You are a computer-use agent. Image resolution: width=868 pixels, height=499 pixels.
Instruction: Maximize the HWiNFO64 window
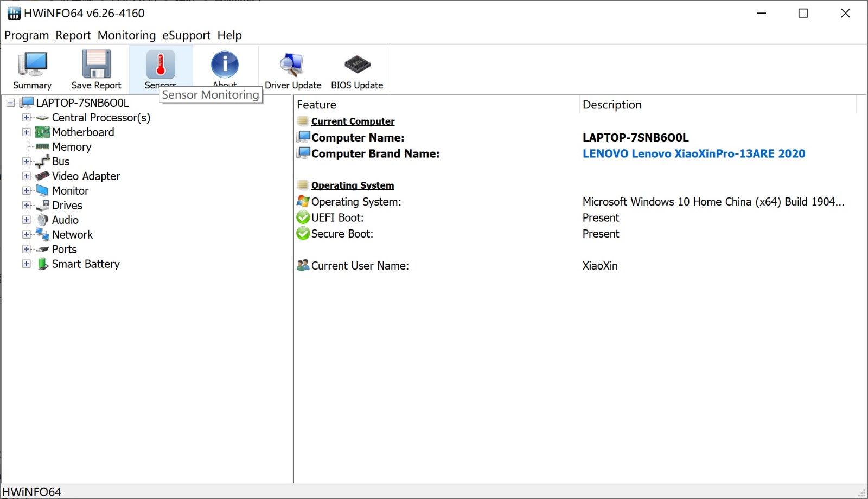click(x=803, y=13)
